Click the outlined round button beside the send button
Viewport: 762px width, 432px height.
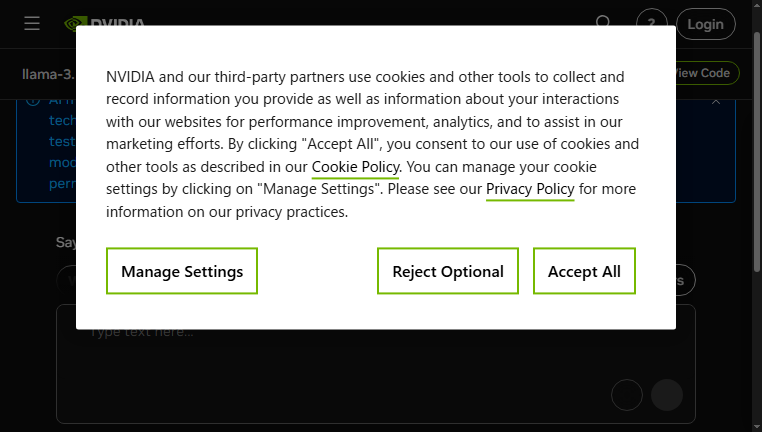click(x=627, y=395)
